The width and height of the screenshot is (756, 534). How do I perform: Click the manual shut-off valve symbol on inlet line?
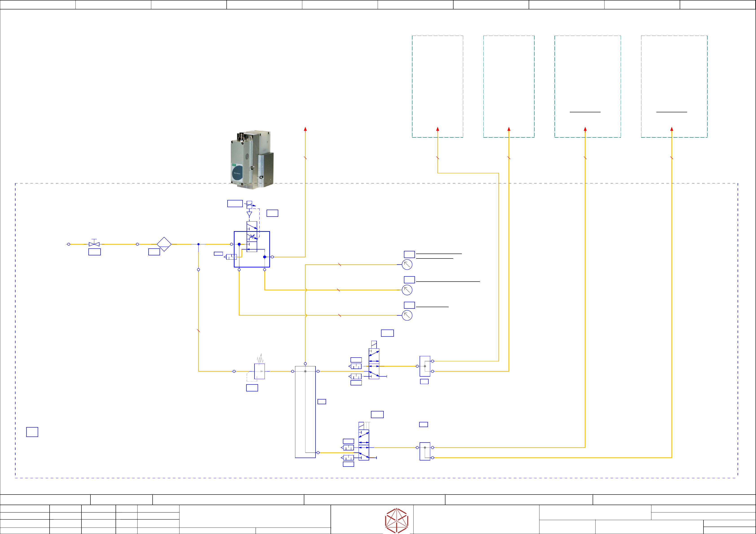pos(94,244)
